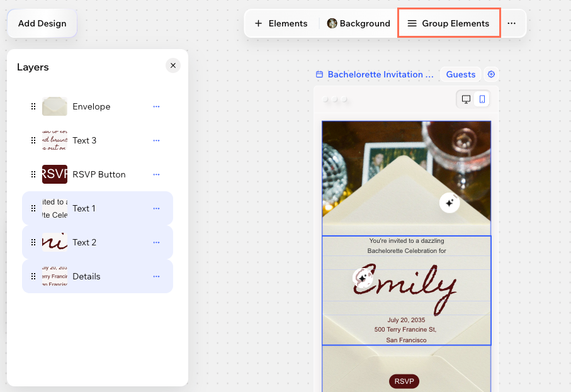Click the Add Design button
The width and height of the screenshot is (571, 392).
42,23
